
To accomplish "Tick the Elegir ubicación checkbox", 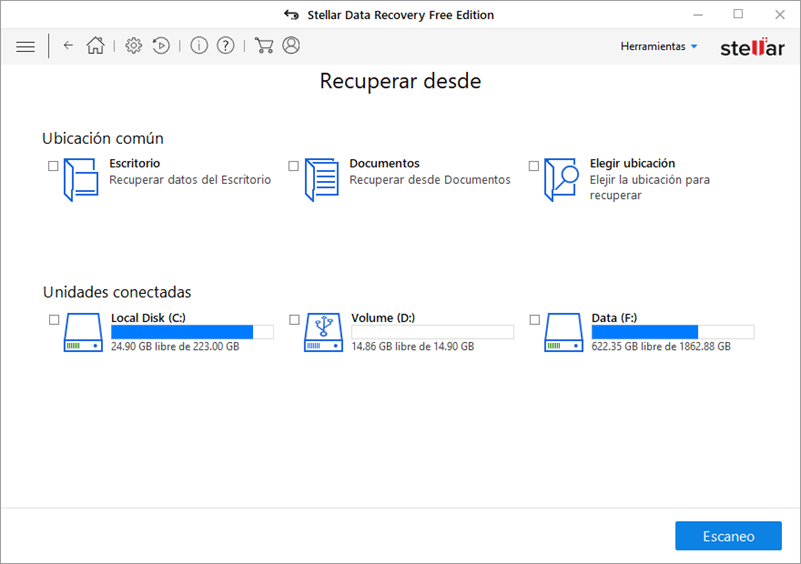I will (x=534, y=166).
